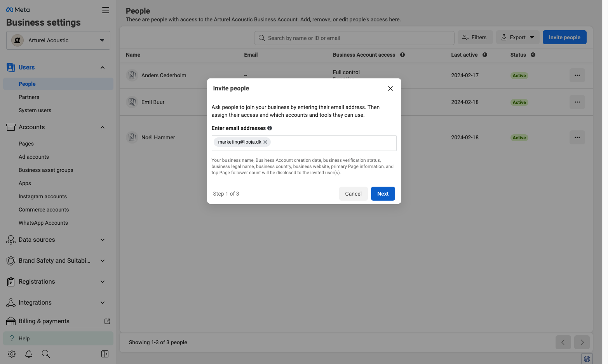Viewport: 608px width, 364px height.
Task: Expand the Data sources section
Action: [103, 240]
